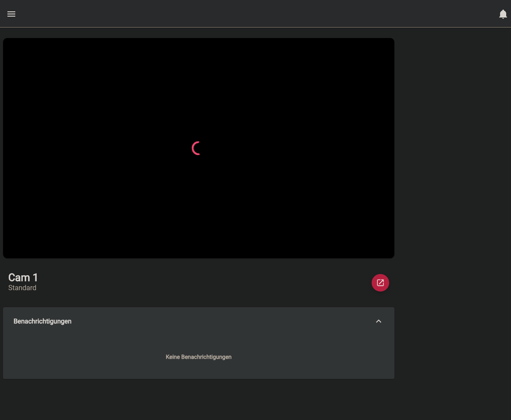511x420 pixels.
Task: Click blank space between Cam 1 and red button
Action: pyautogui.click(x=201, y=283)
